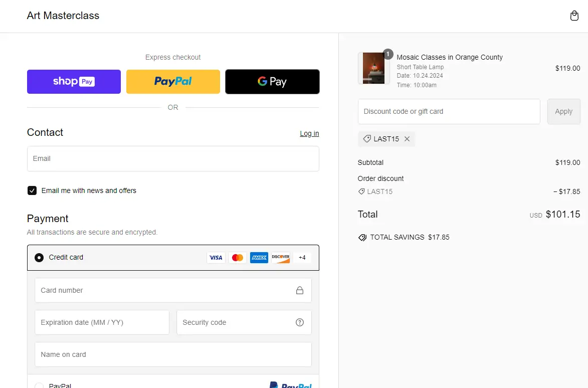
Task: Click the security code help icon
Action: pos(300,322)
